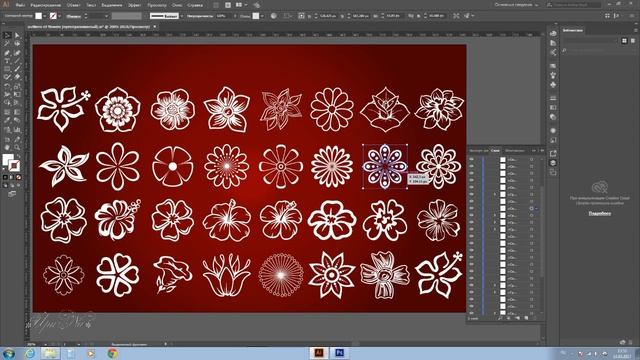Click the Stroke swatch in toolbox
Screen dimensions: 640x360
coord(14,165)
